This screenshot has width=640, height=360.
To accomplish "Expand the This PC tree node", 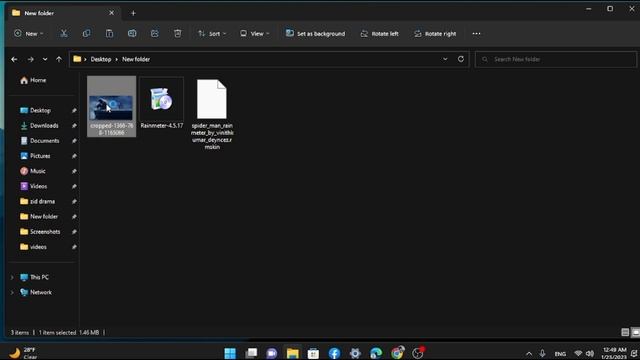I will (12, 277).
